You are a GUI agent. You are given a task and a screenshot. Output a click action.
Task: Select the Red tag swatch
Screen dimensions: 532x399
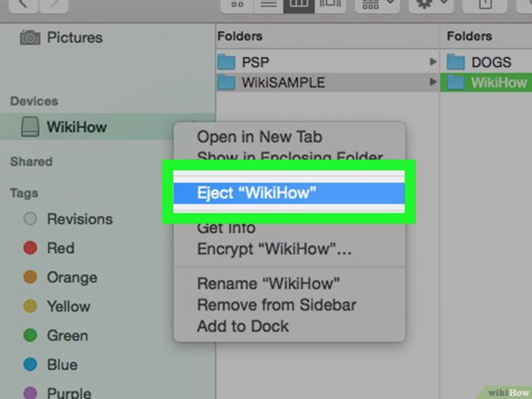30,248
